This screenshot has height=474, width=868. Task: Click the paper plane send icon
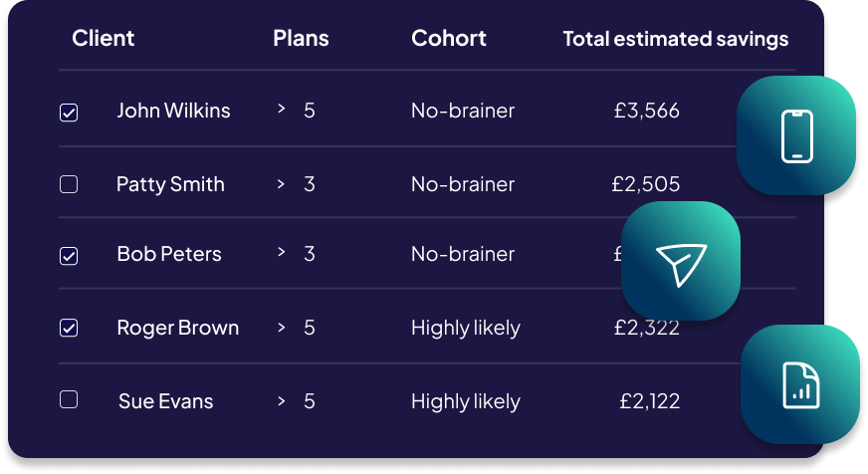click(x=681, y=261)
